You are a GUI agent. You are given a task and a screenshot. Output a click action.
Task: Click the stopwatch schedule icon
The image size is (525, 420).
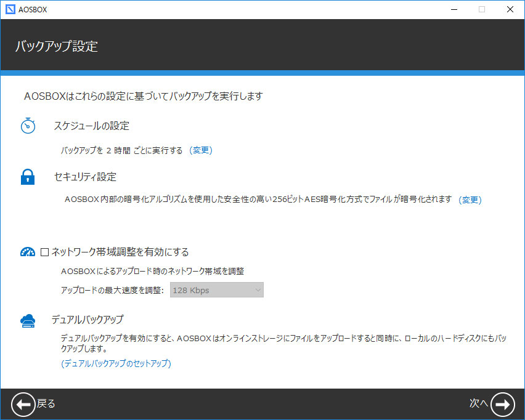[28, 126]
